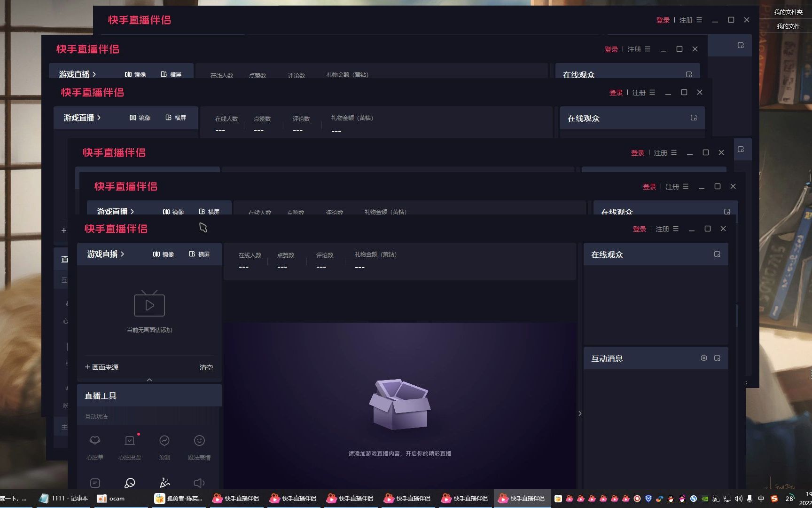
Task: Pop out 在线观众 in second-from-back window
Action: (689, 74)
